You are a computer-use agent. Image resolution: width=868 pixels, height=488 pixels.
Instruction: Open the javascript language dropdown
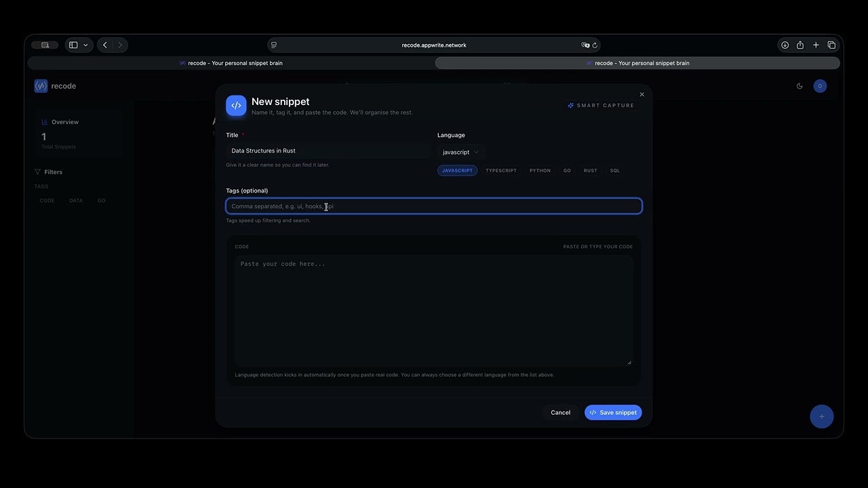(x=461, y=152)
